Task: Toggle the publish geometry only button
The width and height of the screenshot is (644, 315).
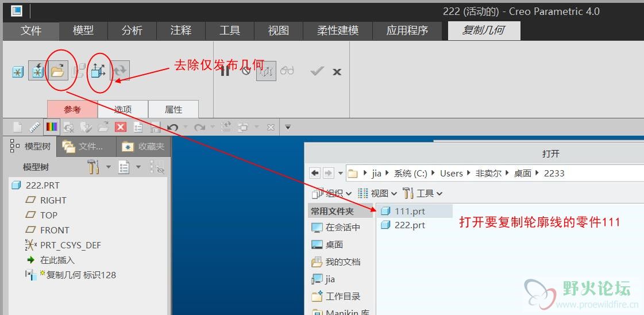Action: [x=98, y=71]
